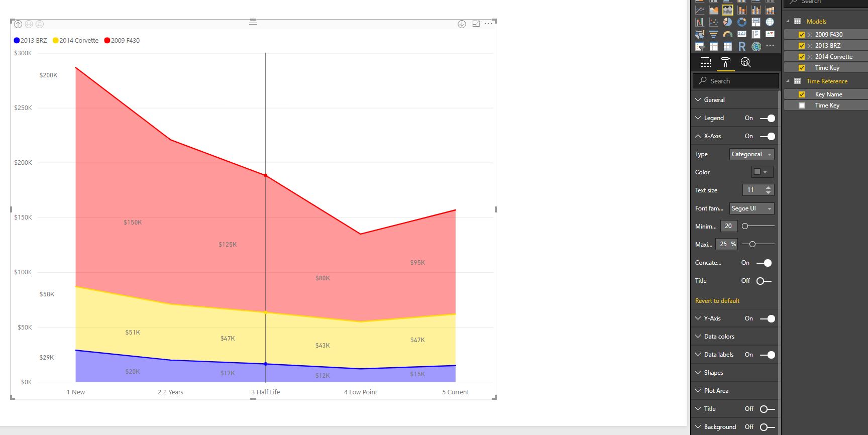The image size is (868, 435).
Task: Collapse the Models table in Fields
Action: point(788,21)
